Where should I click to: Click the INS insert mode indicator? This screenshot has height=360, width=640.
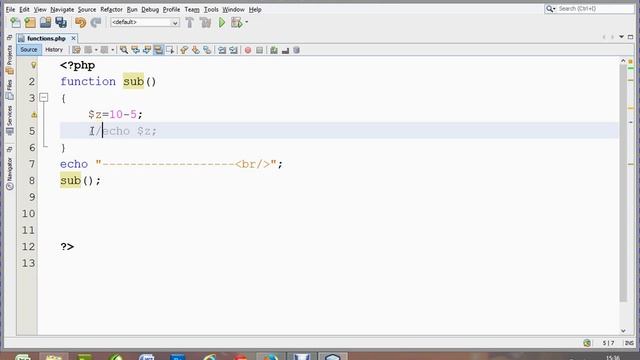click(x=629, y=343)
